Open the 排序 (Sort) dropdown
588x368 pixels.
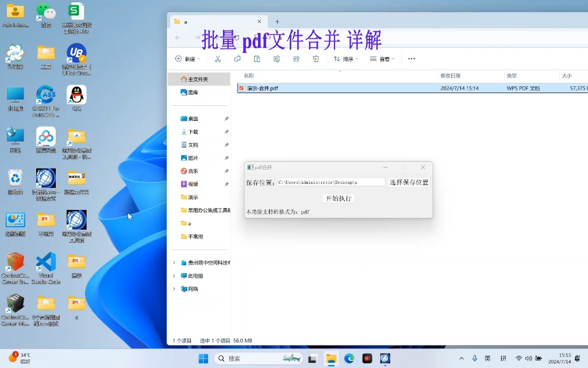(x=345, y=59)
